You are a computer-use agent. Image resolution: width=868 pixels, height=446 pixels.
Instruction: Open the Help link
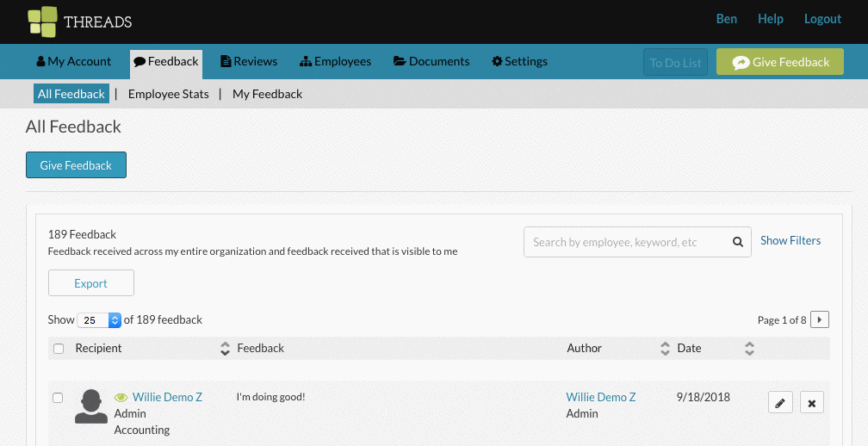click(x=771, y=19)
